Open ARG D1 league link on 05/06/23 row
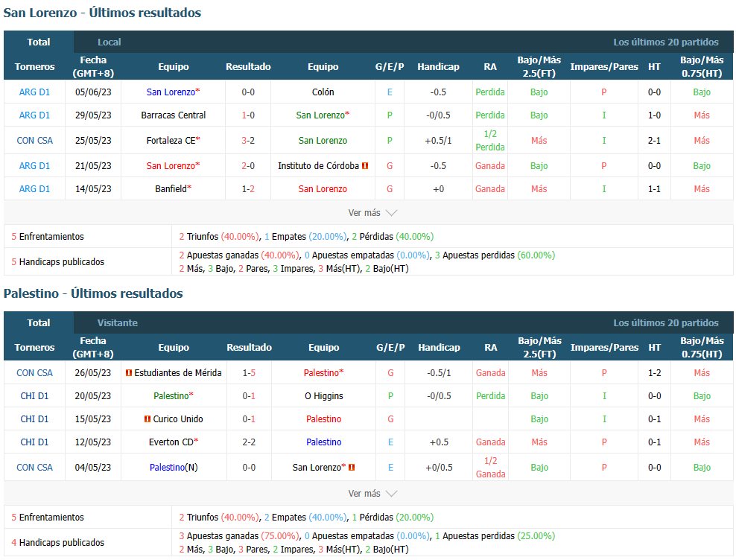The height and width of the screenshot is (560, 736). [x=34, y=92]
